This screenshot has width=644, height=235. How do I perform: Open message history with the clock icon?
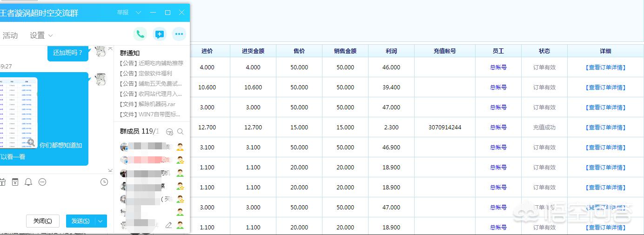click(x=104, y=182)
